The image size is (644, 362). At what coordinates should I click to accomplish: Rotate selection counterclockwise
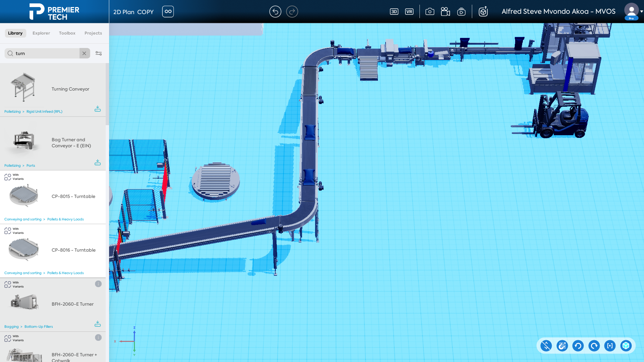click(578, 346)
